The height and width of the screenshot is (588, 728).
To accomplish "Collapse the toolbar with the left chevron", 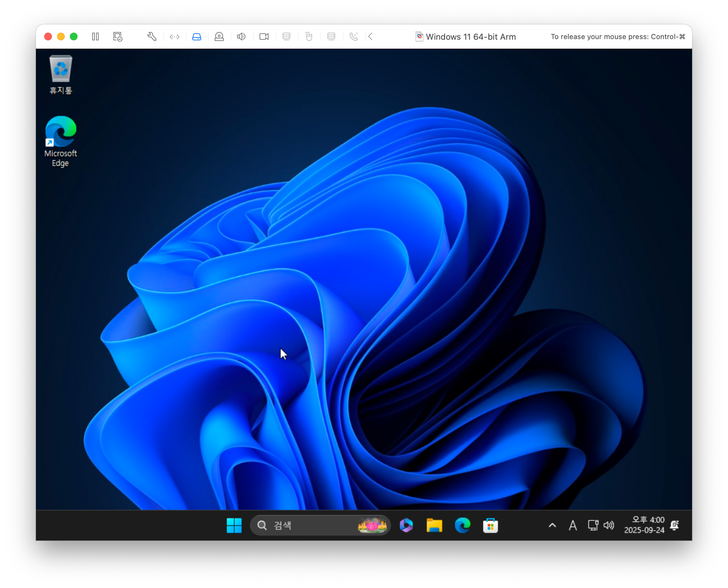I will pos(370,37).
